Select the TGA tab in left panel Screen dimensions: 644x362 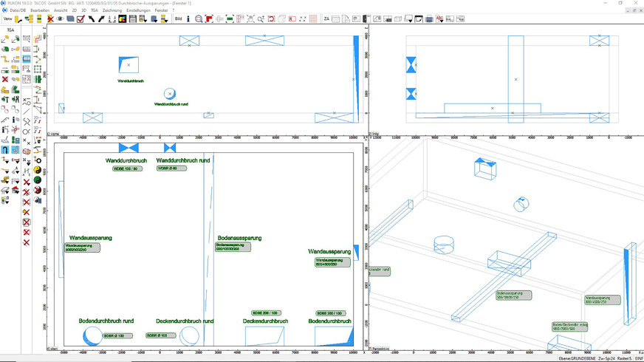10,30
